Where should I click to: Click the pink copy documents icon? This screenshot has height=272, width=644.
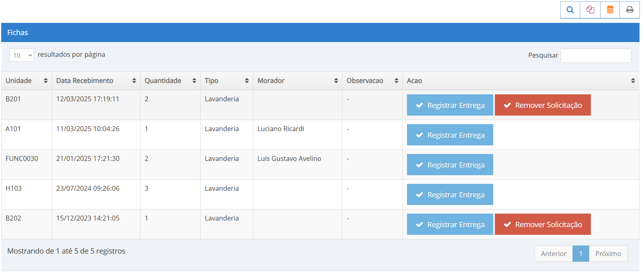[590, 10]
